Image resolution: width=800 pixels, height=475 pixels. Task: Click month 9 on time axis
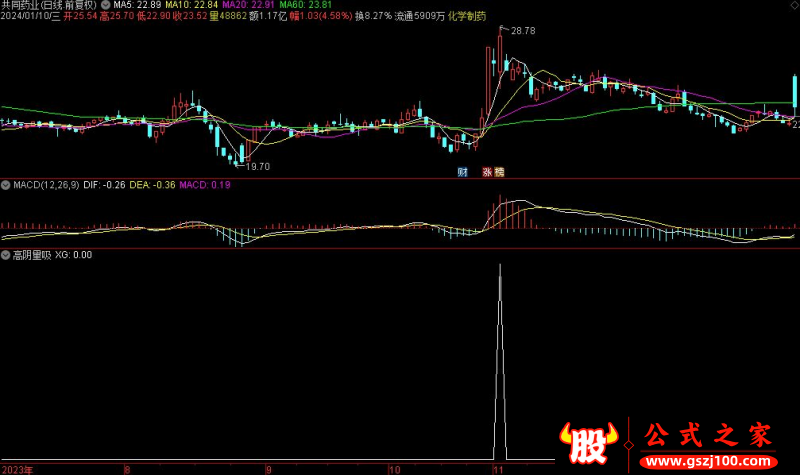269,469
